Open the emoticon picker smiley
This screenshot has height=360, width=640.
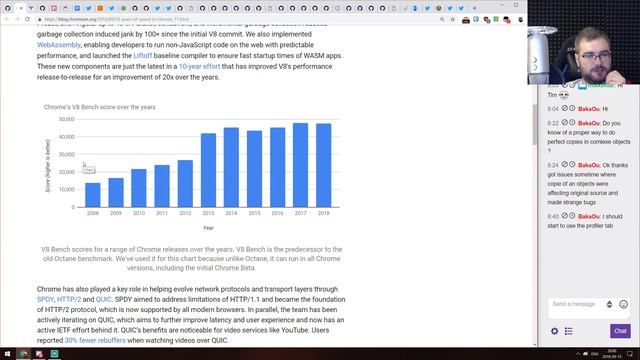[x=623, y=304]
